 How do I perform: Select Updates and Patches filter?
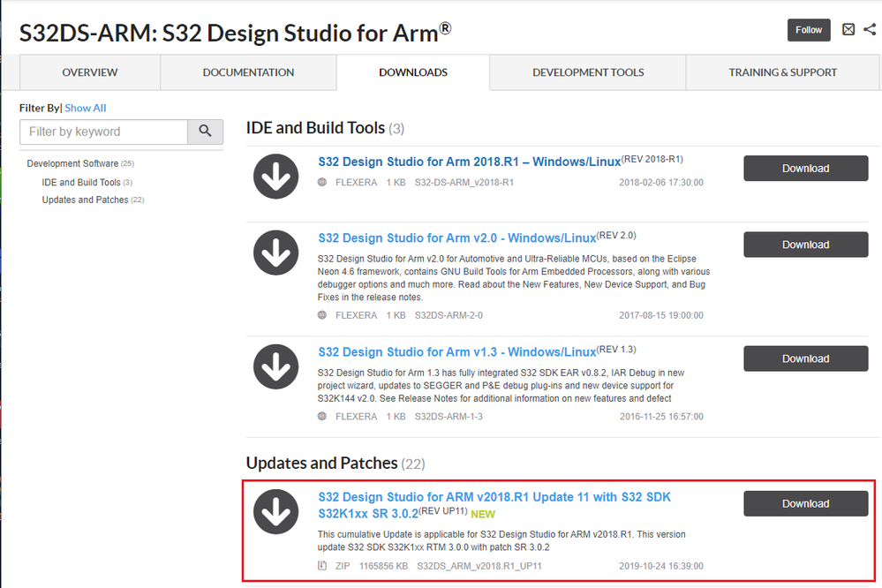[85, 200]
